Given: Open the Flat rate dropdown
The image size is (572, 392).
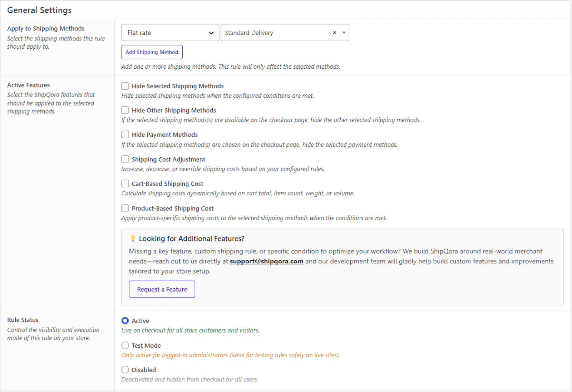Looking at the screenshot, I should click(x=170, y=33).
